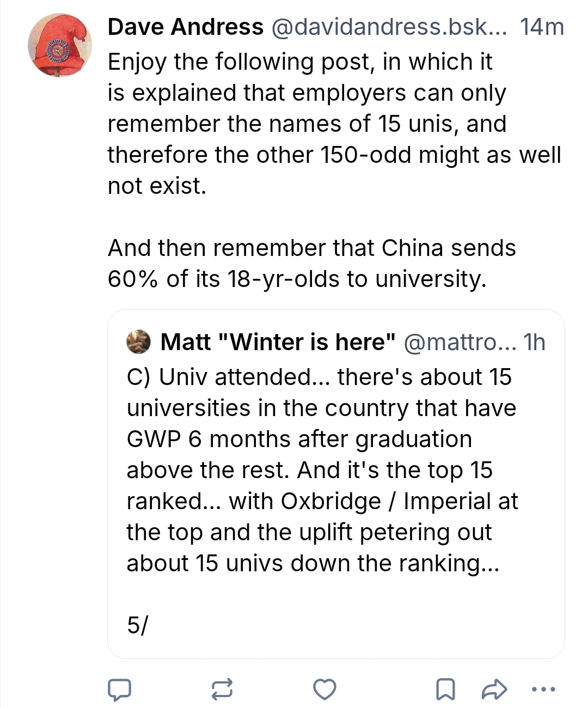Viewport: 588px width, 708px height.
Task: Click the "5/" thread marker in quote
Action: (x=137, y=625)
